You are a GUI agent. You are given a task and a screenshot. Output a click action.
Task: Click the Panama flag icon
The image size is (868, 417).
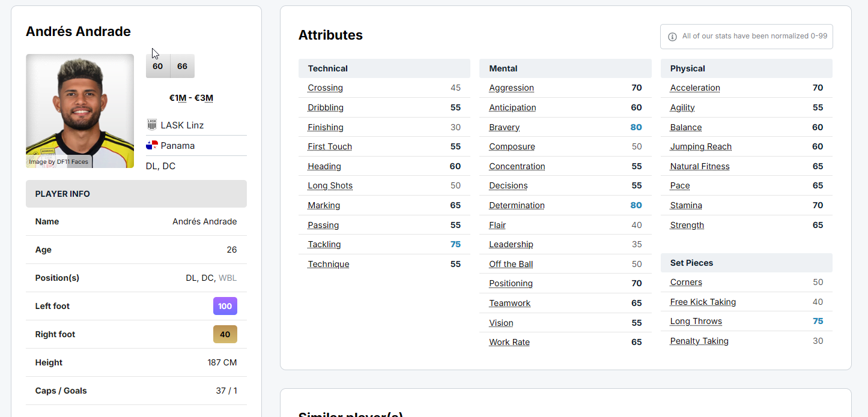pyautogui.click(x=152, y=145)
